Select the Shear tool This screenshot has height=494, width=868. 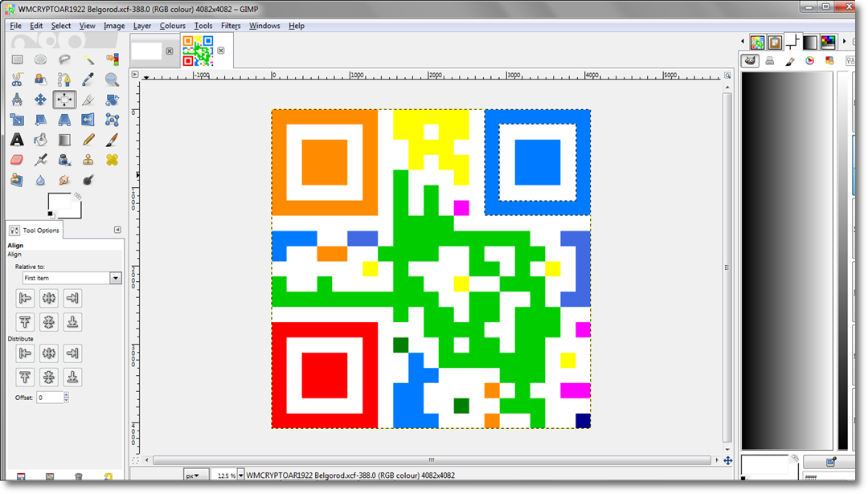click(40, 120)
